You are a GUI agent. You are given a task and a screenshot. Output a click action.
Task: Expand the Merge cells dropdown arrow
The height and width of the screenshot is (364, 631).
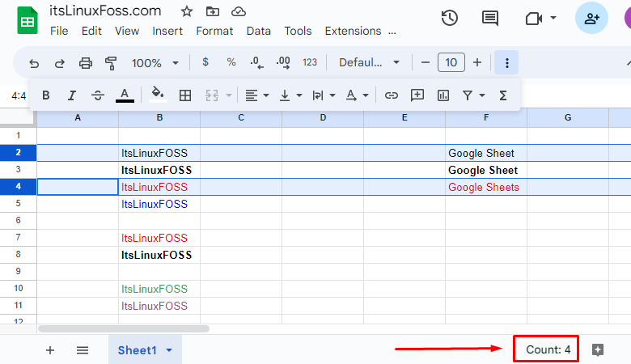coord(229,95)
